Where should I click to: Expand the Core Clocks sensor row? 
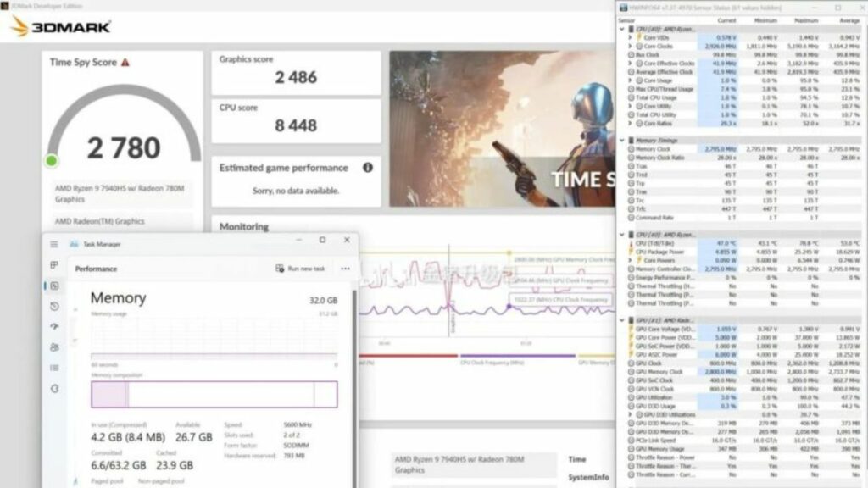pos(629,45)
